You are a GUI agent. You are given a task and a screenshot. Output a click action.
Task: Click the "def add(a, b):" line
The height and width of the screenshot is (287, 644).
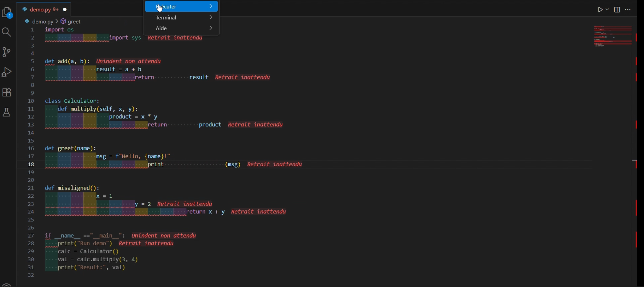(x=67, y=61)
